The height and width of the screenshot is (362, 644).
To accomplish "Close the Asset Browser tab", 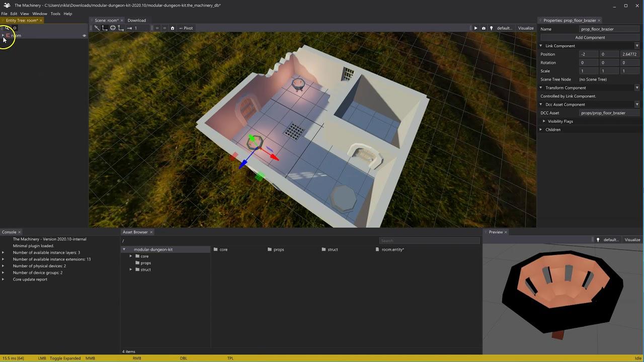I will (151, 232).
